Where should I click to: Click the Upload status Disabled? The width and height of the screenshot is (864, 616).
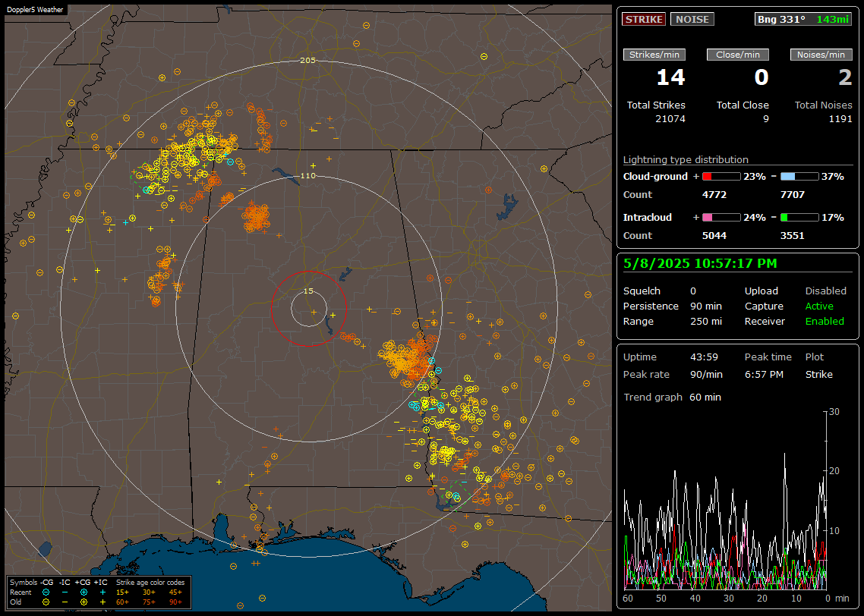(x=825, y=291)
